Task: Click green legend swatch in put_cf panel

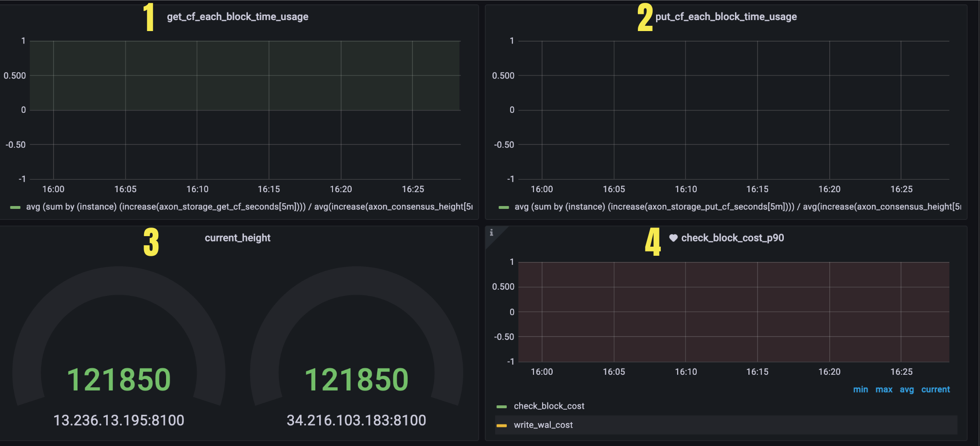Action: click(503, 207)
